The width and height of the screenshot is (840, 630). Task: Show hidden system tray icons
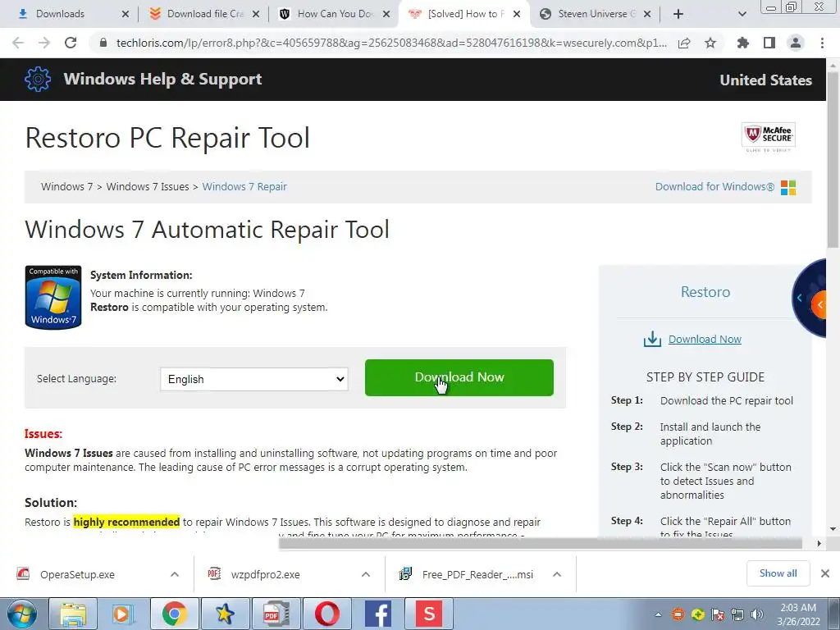[659, 614]
